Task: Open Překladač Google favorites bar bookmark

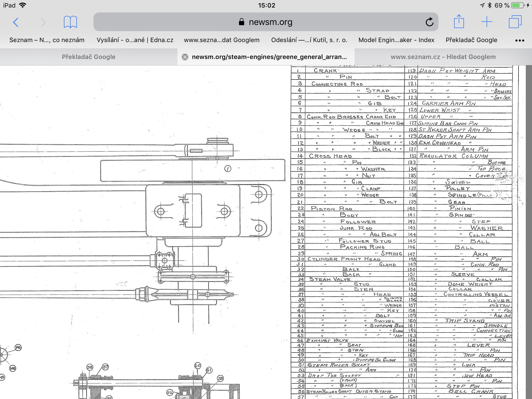Action: pos(471,40)
